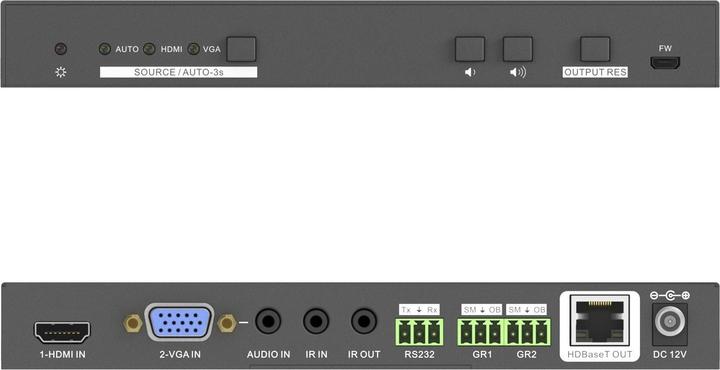This screenshot has width=720, height=370.
Task: Click the RS232 label
Action: click(419, 355)
